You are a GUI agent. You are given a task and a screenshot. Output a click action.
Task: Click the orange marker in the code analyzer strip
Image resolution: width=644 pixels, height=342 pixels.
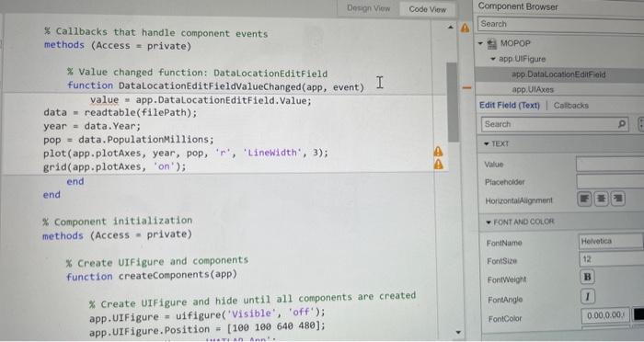(466, 87)
